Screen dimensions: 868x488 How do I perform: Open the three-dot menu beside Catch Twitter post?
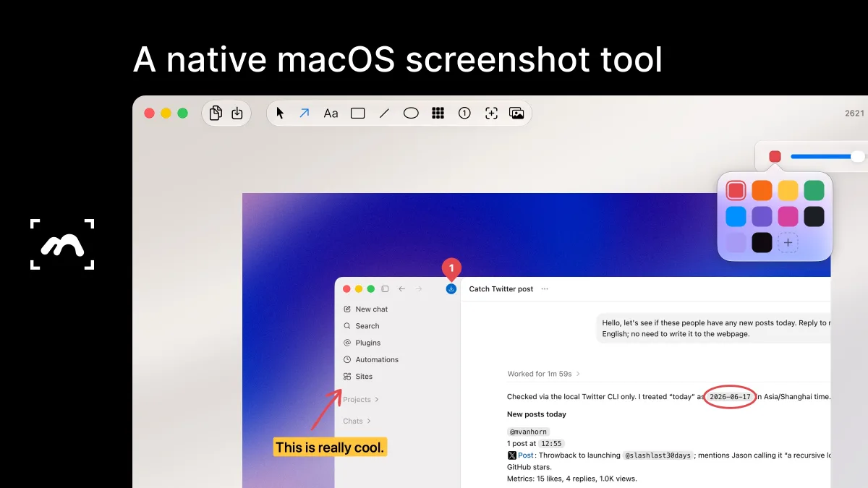(545, 289)
